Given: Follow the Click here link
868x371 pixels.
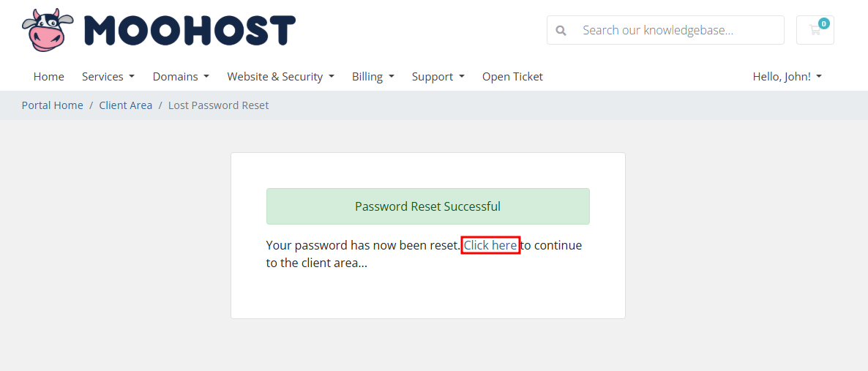Looking at the screenshot, I should pyautogui.click(x=490, y=244).
